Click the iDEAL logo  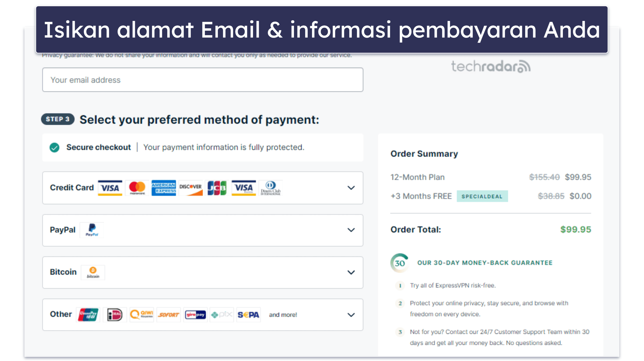click(x=115, y=315)
